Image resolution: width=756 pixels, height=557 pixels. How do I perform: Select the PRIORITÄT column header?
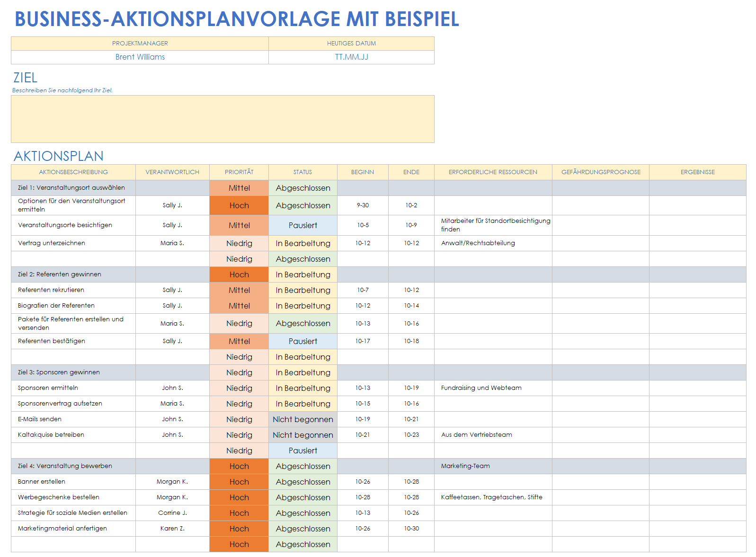tap(239, 172)
